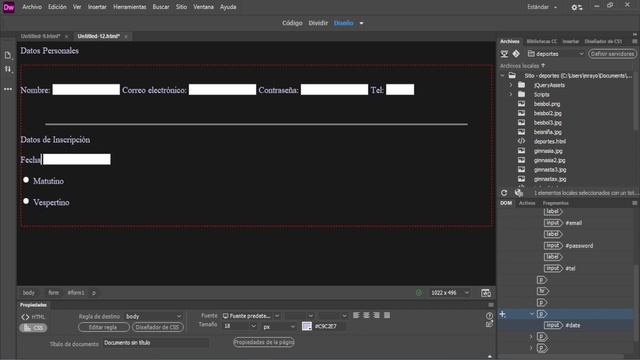
Task: Expand the jQueryAssets folder
Action: [x=510, y=85]
